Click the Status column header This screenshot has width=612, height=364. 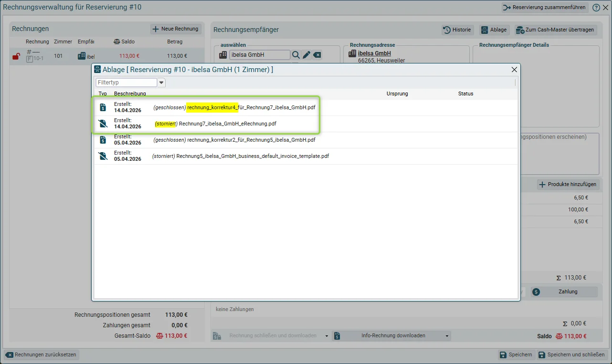[x=465, y=94]
